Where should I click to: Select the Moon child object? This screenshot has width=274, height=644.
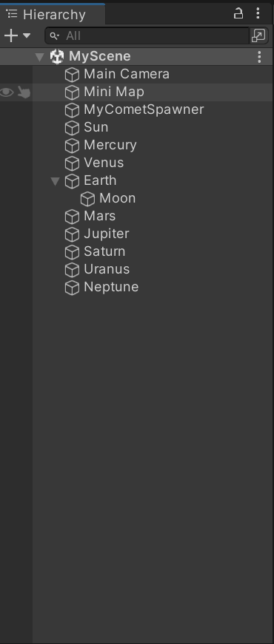tap(117, 198)
